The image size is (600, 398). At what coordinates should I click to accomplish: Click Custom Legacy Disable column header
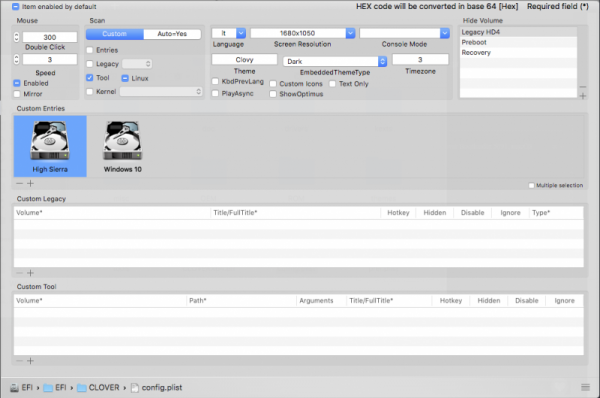click(472, 213)
